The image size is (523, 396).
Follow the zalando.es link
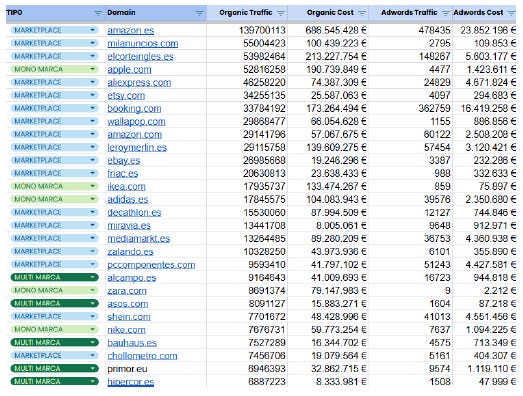(x=130, y=252)
